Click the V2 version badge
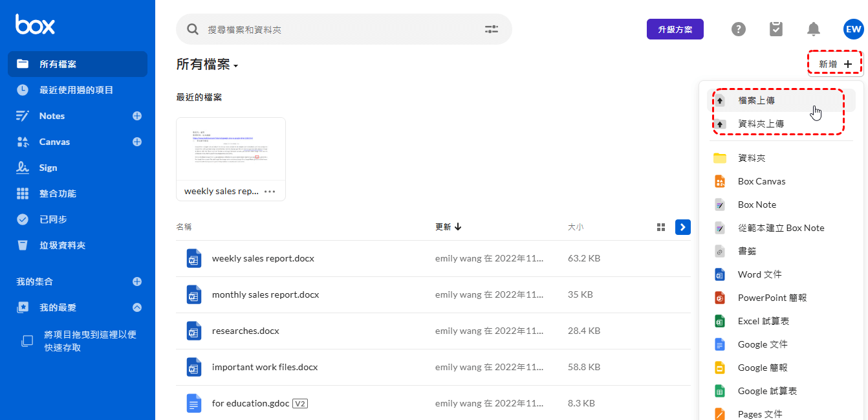 pos(300,403)
